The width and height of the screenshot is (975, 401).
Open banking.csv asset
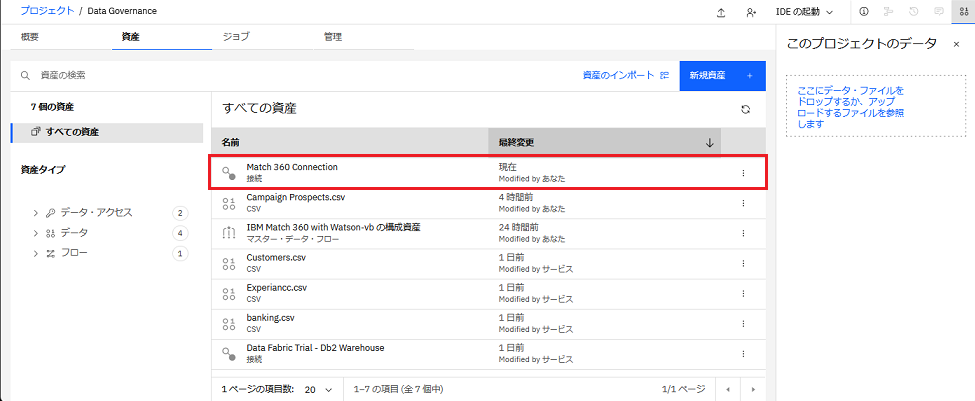270,318
